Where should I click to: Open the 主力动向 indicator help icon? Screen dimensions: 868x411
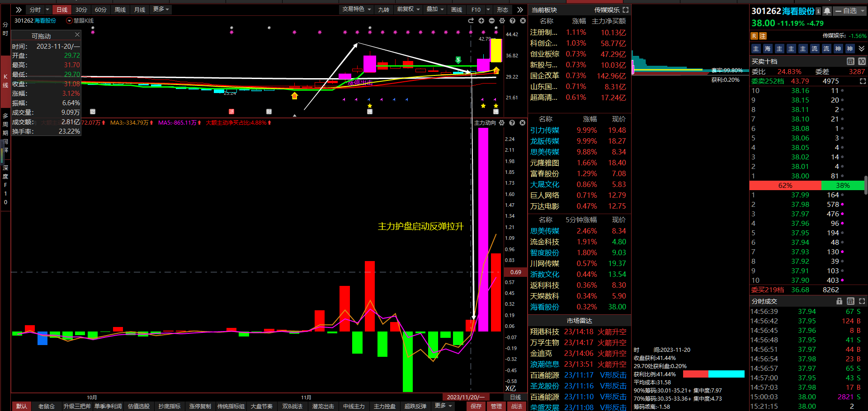pyautogui.click(x=512, y=123)
